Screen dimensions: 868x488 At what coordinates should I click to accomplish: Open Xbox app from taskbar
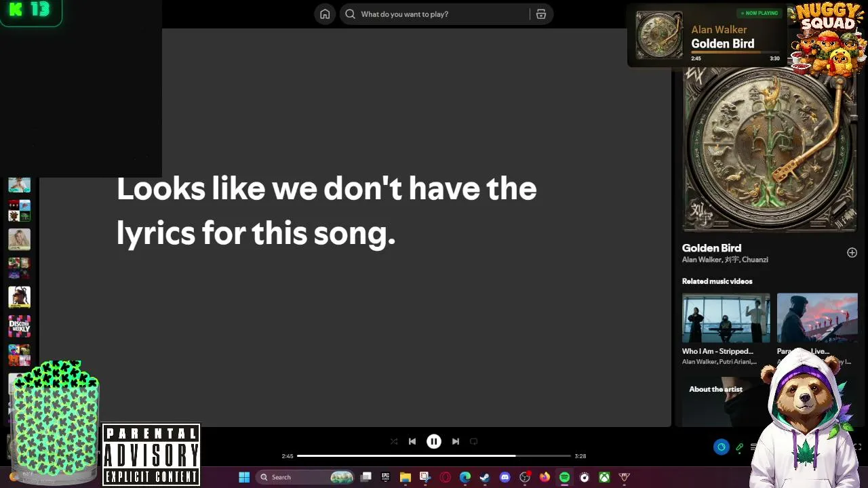604,477
